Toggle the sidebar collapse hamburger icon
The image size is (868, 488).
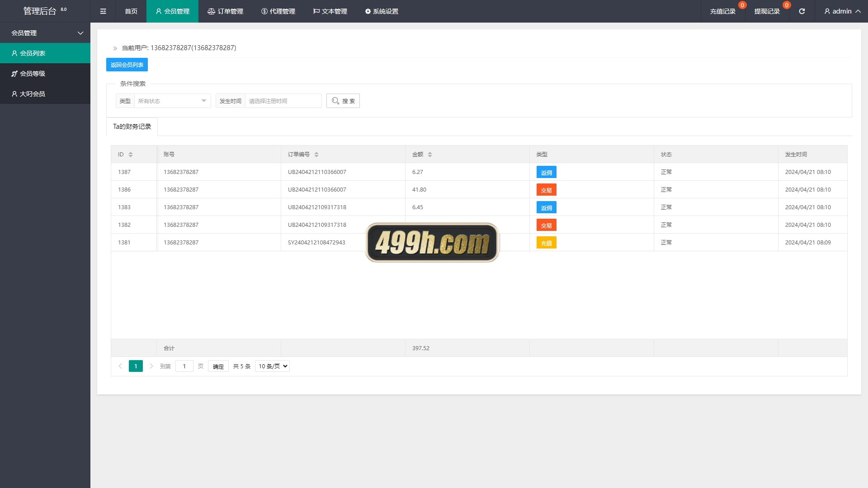tap(103, 11)
